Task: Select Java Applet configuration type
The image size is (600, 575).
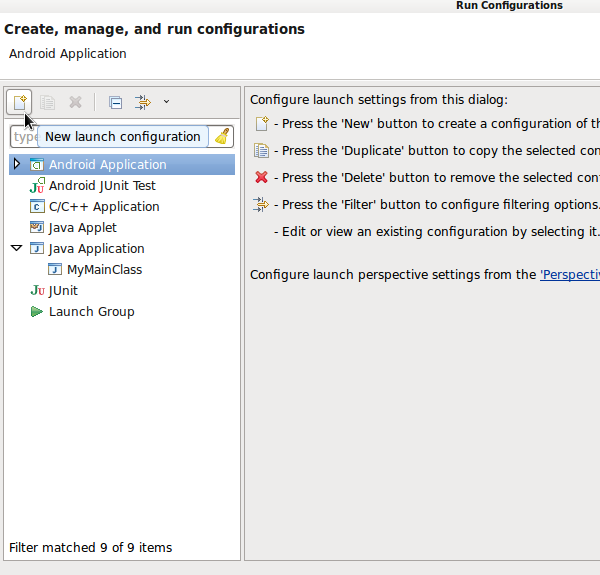Action: tap(83, 227)
